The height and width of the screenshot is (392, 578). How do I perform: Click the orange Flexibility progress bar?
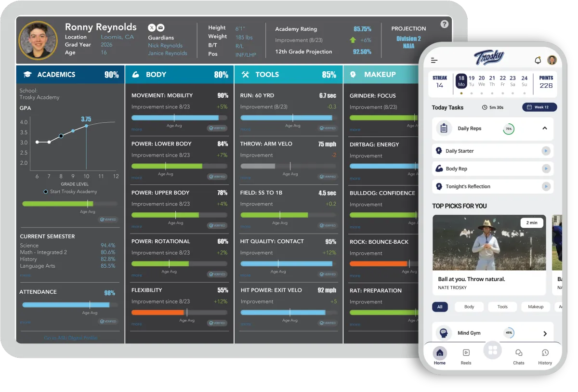[179, 312]
